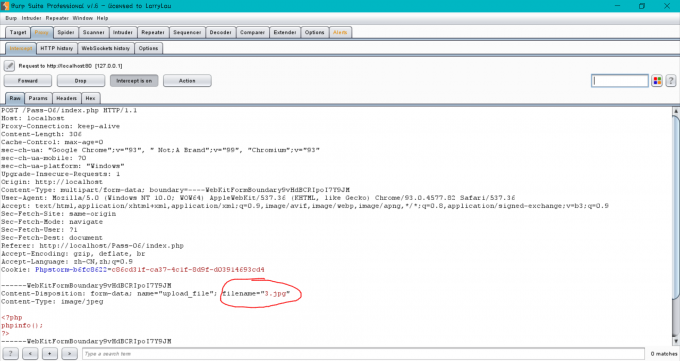Switch to the Repeater tool tab

pyautogui.click(x=153, y=33)
